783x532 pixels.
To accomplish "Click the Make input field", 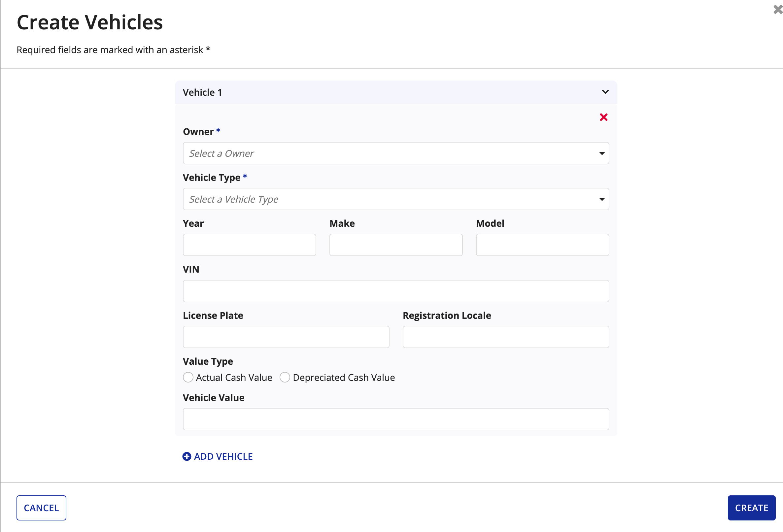I will pos(396,245).
